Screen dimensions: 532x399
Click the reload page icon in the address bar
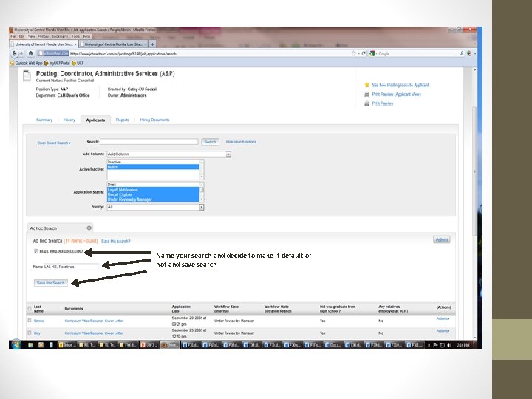364,54
